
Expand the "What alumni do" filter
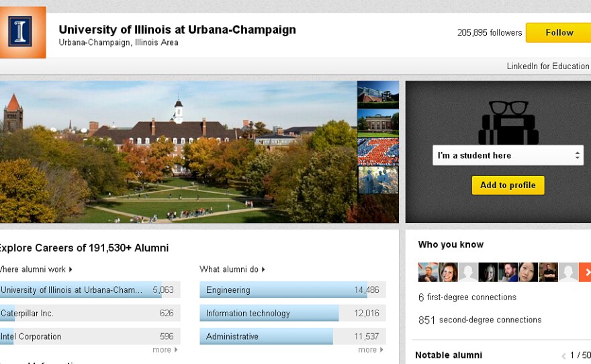[x=232, y=269]
